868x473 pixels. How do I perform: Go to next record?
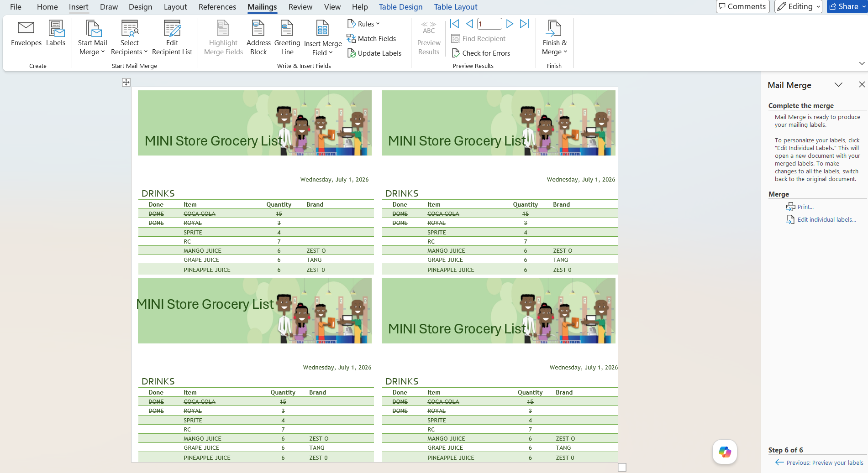pyautogui.click(x=510, y=24)
